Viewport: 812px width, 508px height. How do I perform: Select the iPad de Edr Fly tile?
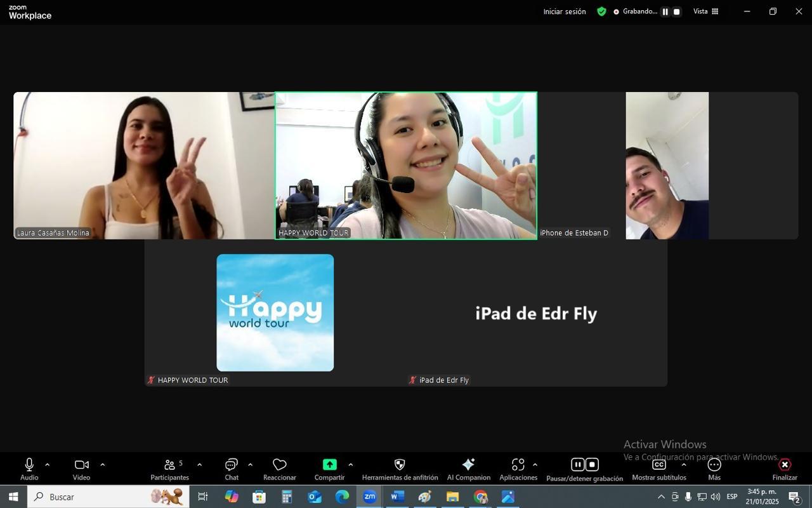click(x=537, y=313)
